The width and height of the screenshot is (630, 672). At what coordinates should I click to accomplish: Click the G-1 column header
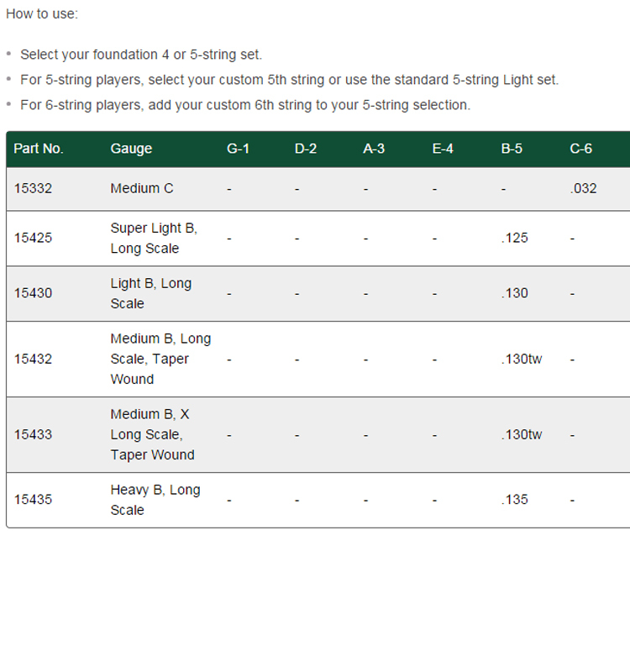click(x=239, y=149)
